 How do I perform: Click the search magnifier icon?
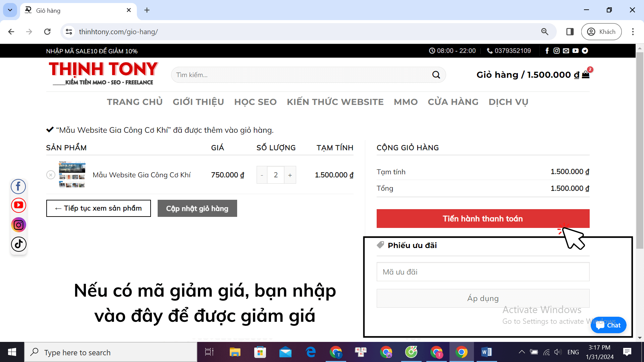pos(436,74)
